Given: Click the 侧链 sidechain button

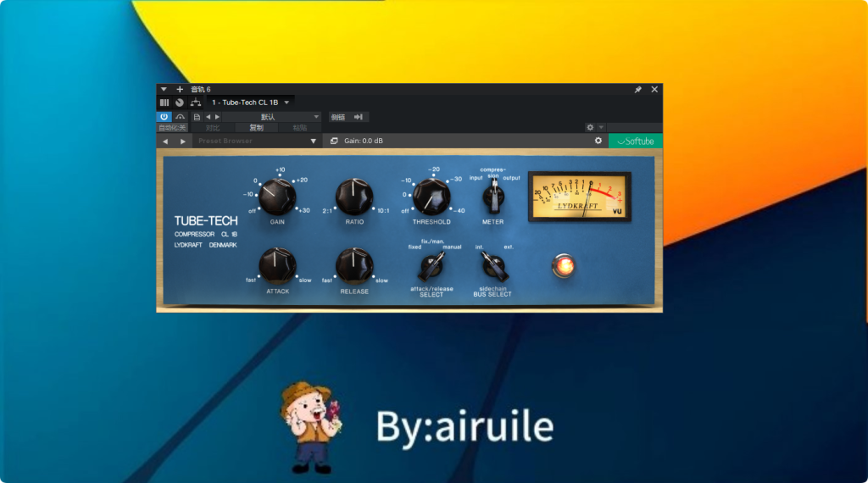Looking at the screenshot, I should [338, 117].
